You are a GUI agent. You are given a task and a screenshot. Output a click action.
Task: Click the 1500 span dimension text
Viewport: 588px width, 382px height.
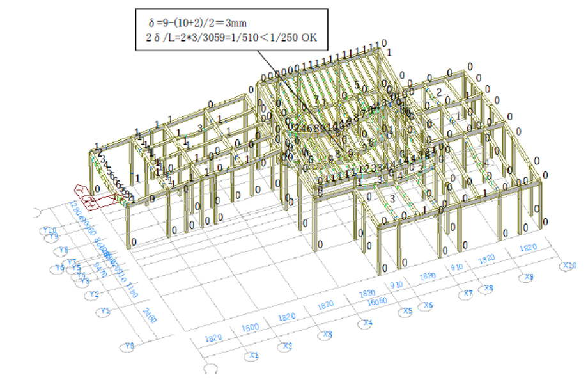coord(250,327)
